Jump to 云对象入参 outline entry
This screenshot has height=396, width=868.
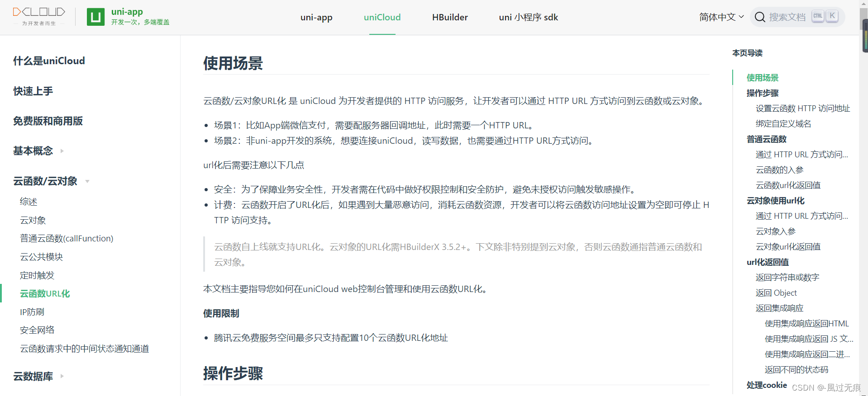point(775,231)
